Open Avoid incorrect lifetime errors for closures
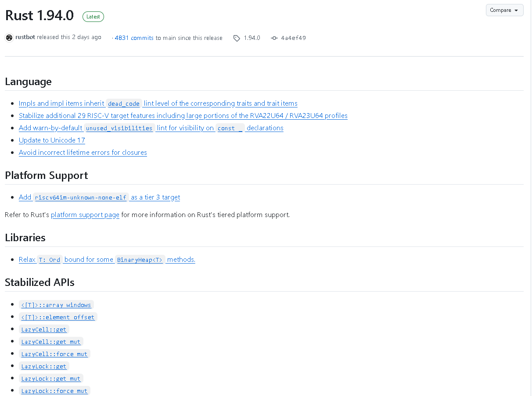532x396 pixels. coord(83,153)
